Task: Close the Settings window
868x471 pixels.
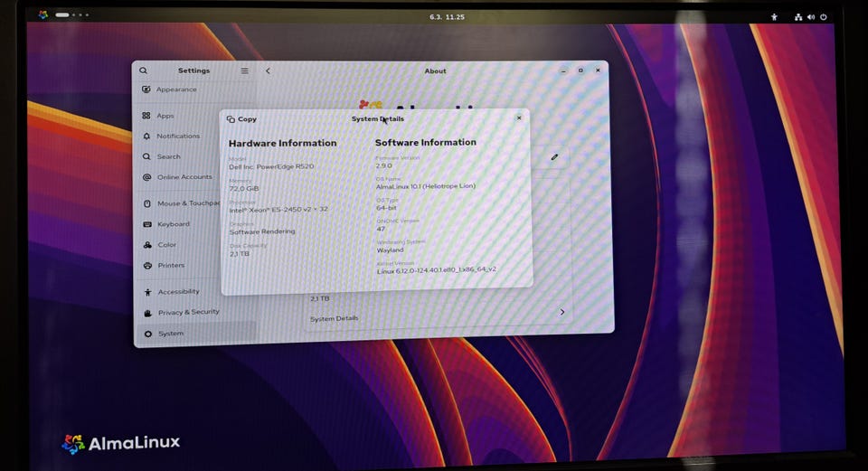Action: (x=598, y=71)
